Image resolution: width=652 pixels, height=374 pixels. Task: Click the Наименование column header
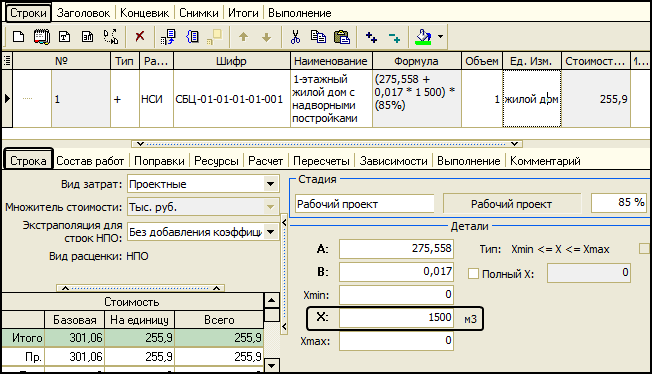click(331, 61)
